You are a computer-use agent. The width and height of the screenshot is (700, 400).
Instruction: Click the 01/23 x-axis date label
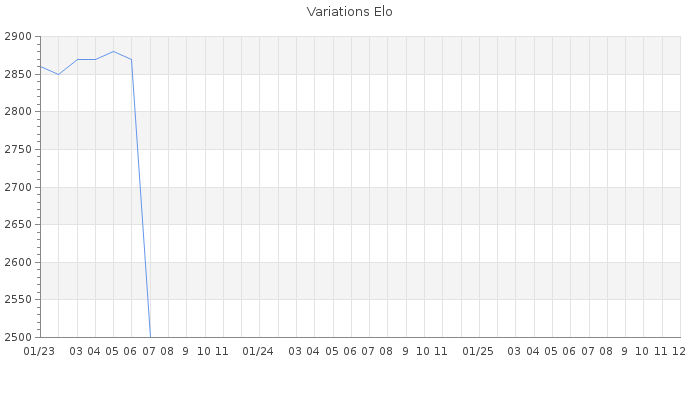39,351
